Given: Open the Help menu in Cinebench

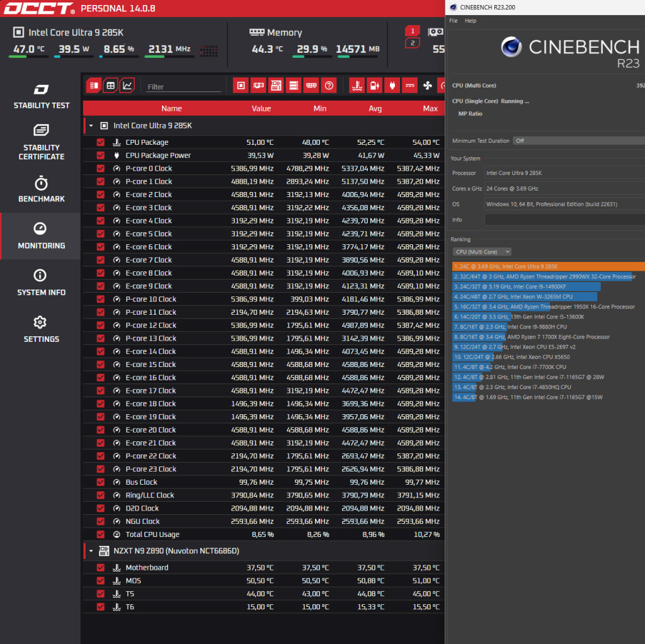Looking at the screenshot, I should pos(471,21).
